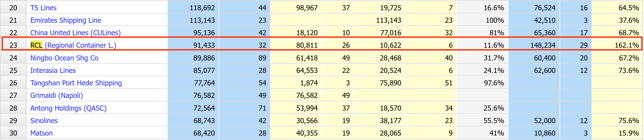
Task: Select Tangshan owned 1,874 cell
Action: point(296,83)
